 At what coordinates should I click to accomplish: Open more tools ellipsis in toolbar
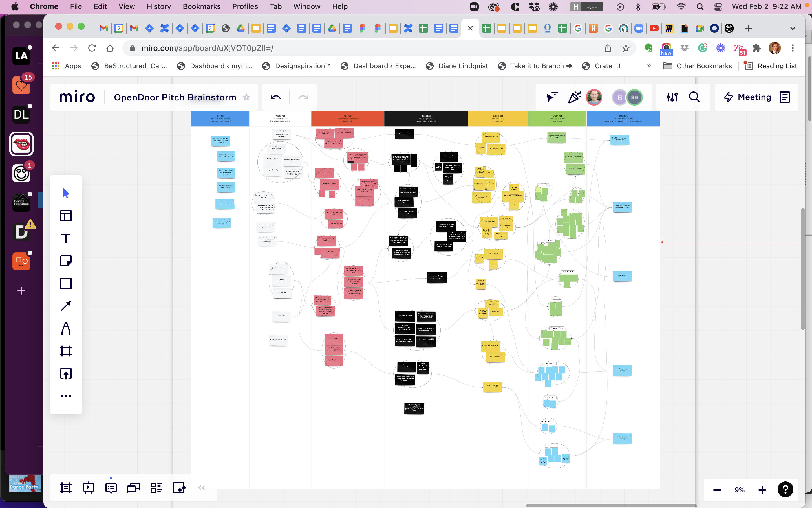(x=66, y=396)
